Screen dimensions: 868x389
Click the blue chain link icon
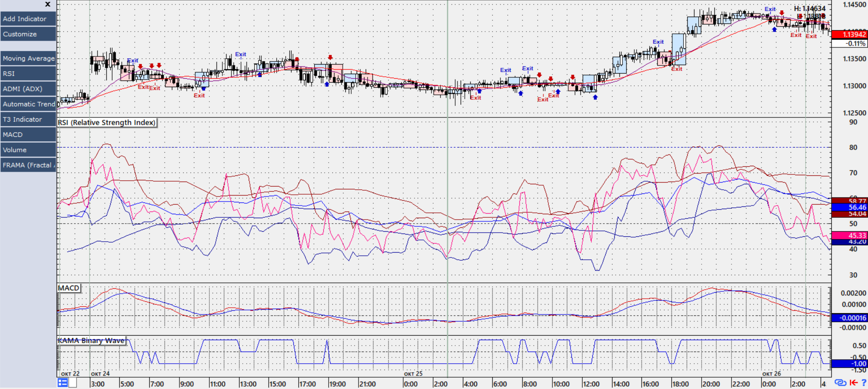[840, 383]
